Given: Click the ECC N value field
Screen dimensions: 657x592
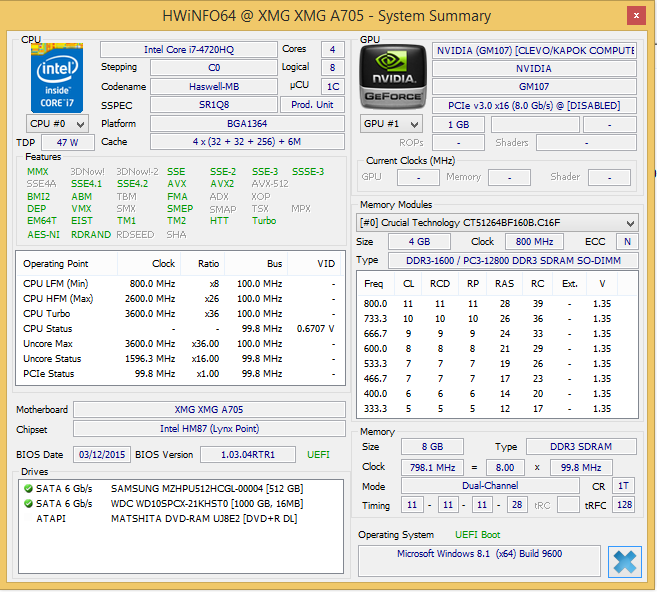Looking at the screenshot, I should tap(627, 242).
